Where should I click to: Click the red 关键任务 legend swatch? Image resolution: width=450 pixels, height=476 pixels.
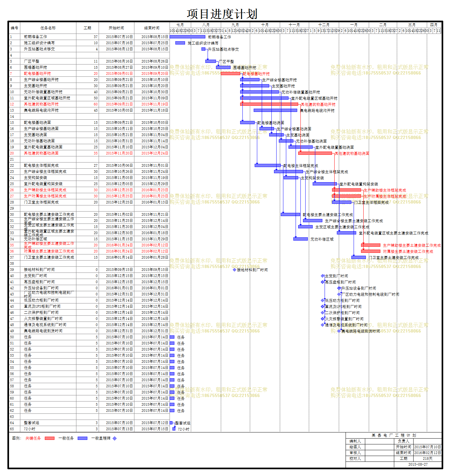click(x=50, y=438)
